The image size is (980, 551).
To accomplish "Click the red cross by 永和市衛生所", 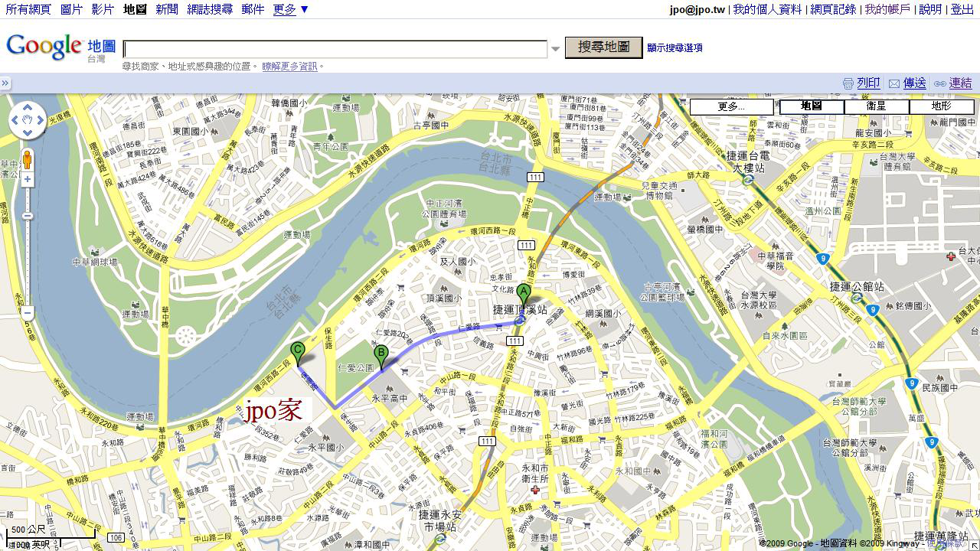I will tap(535, 490).
